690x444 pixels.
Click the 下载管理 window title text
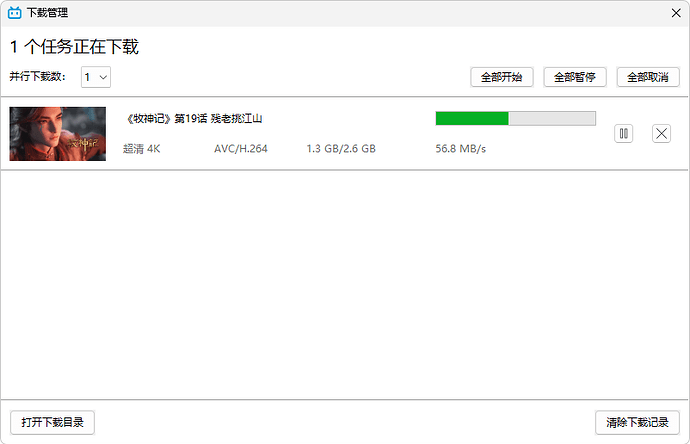[47, 14]
